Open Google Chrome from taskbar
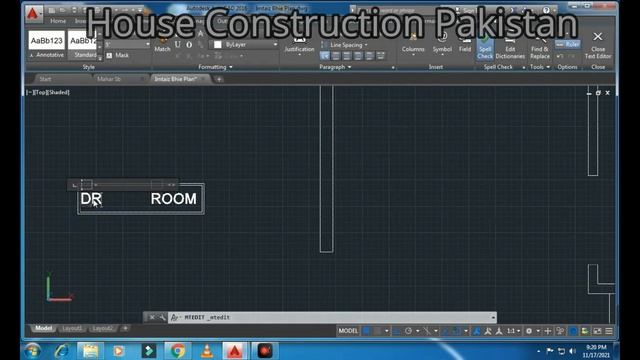This screenshot has height=360, width=640. pos(178,351)
